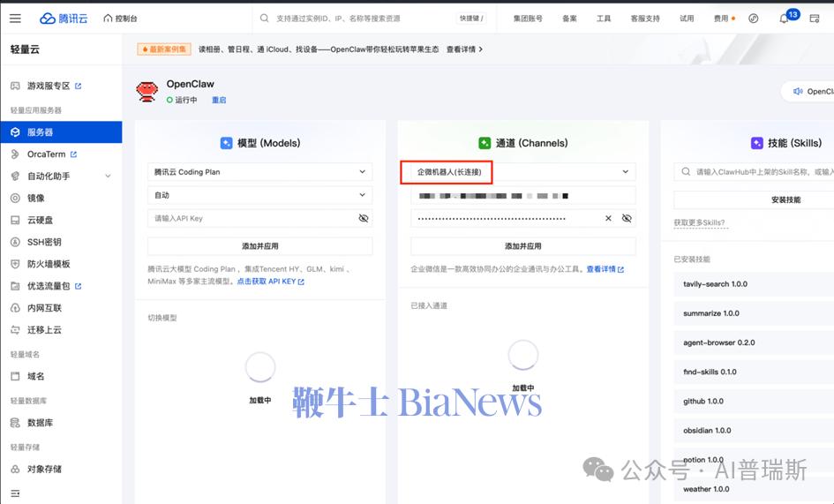Click the 云硬盘 sidebar icon

(15, 220)
